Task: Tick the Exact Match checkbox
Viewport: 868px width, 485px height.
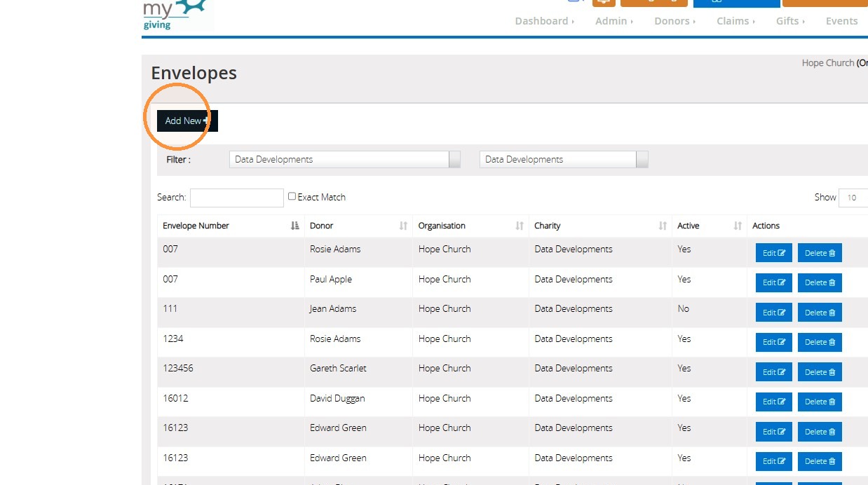Action: tap(292, 196)
